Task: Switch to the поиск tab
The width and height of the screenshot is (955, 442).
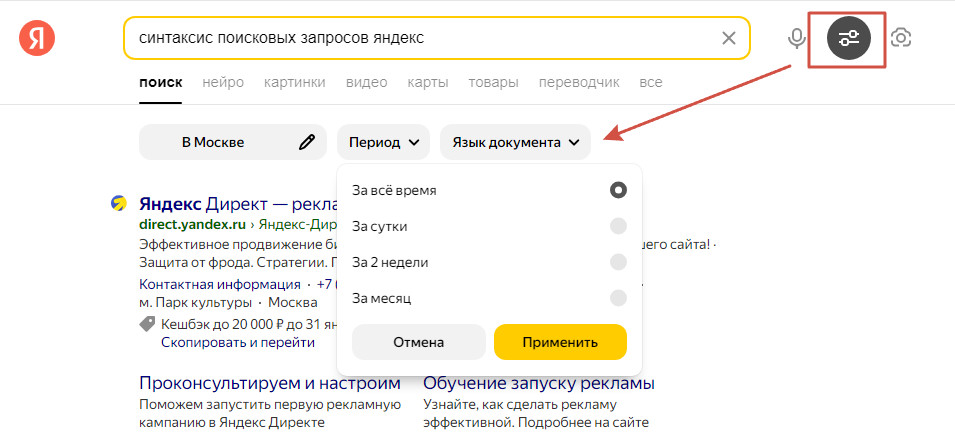Action: (x=160, y=82)
